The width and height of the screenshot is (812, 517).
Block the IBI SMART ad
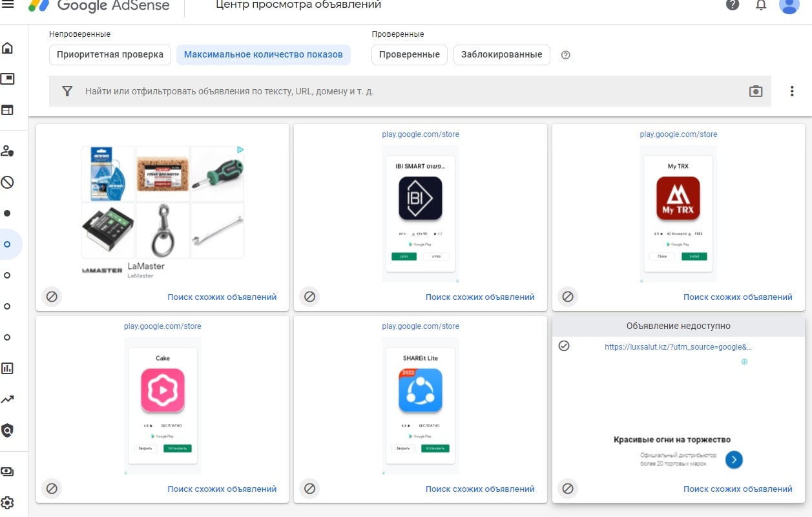tap(309, 297)
